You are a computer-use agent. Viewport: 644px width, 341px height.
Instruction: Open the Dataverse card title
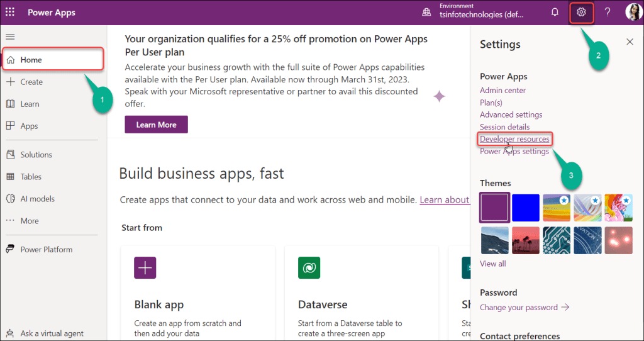[323, 305]
